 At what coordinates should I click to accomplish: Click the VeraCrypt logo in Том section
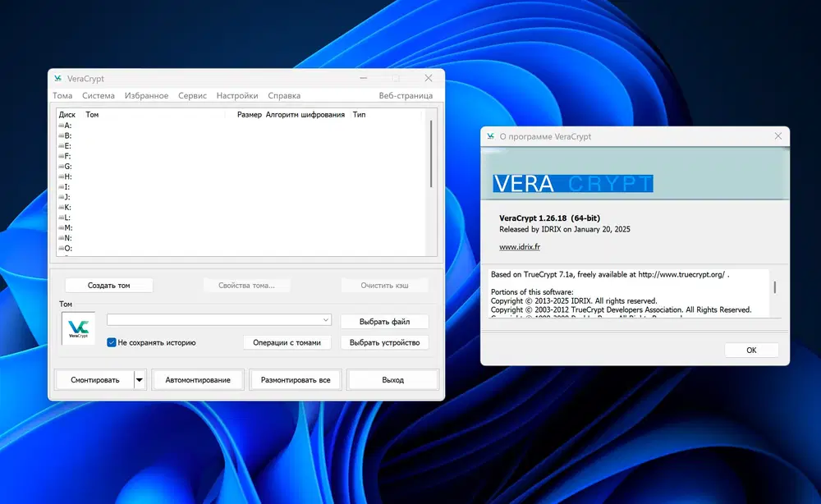pos(79,328)
